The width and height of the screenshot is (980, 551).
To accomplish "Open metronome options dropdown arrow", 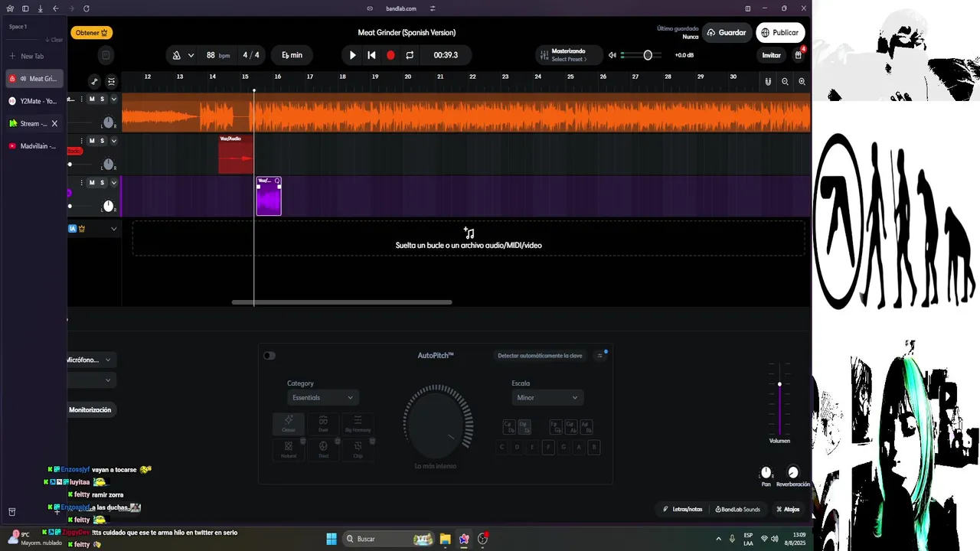I will click(191, 55).
